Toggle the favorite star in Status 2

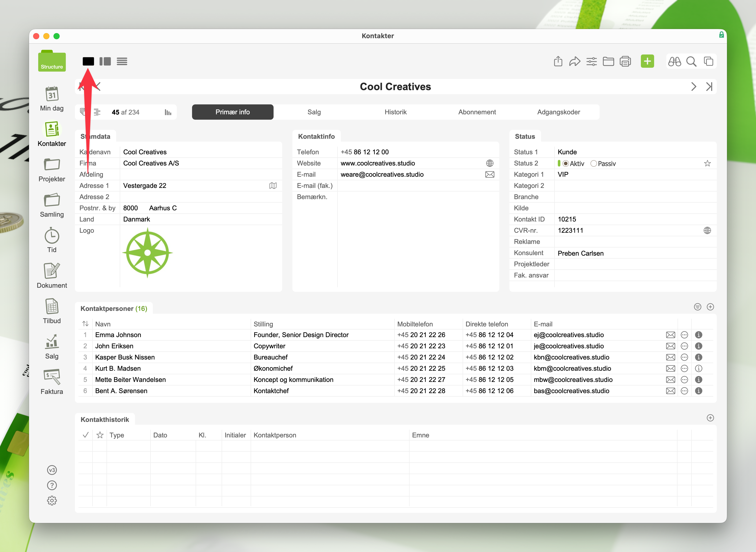point(707,163)
